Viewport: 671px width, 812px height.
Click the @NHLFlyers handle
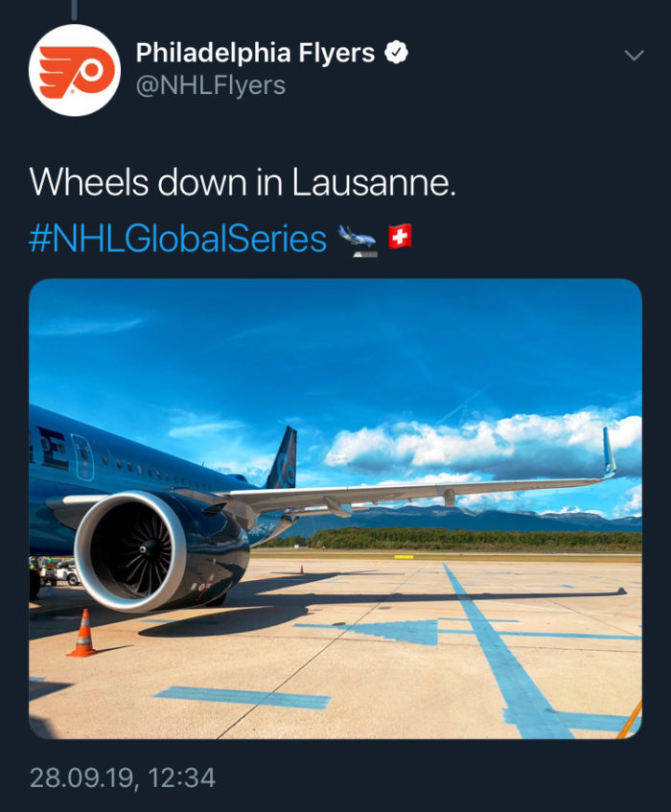[210, 85]
